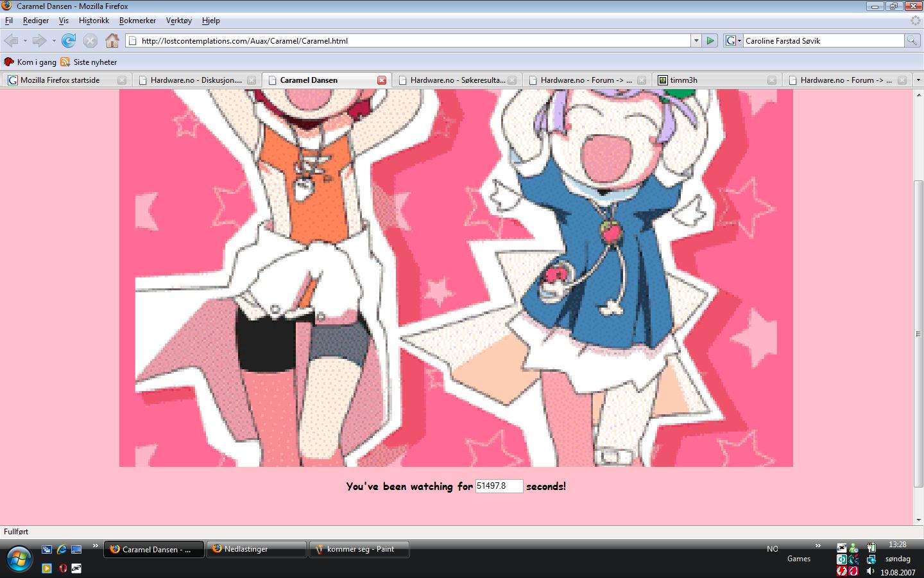924x578 pixels.
Task: Close the Caramel Dansen tab with red X
Action: click(x=382, y=80)
